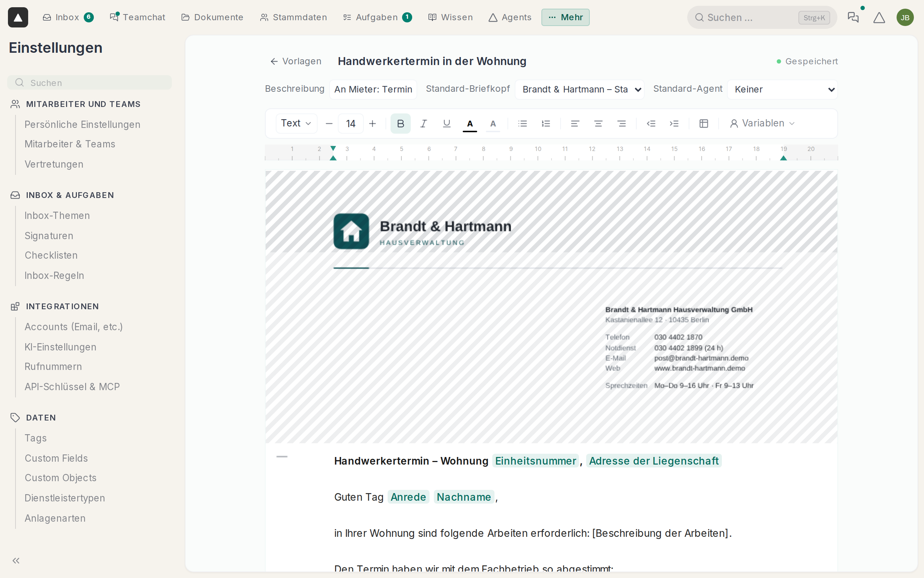Click the app logo home icon
This screenshot has height=578, width=924.
click(18, 17)
